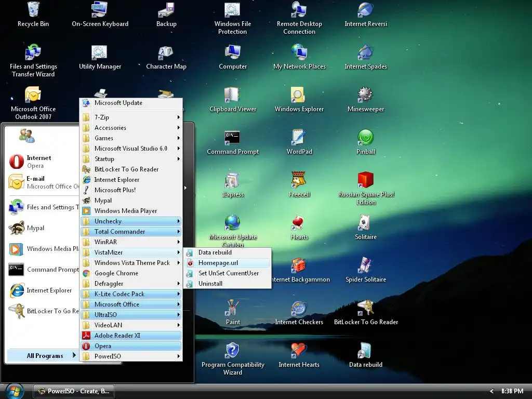Viewport: 532px width, 399px height.
Task: Click the Computer desktop icon
Action: pos(232,56)
